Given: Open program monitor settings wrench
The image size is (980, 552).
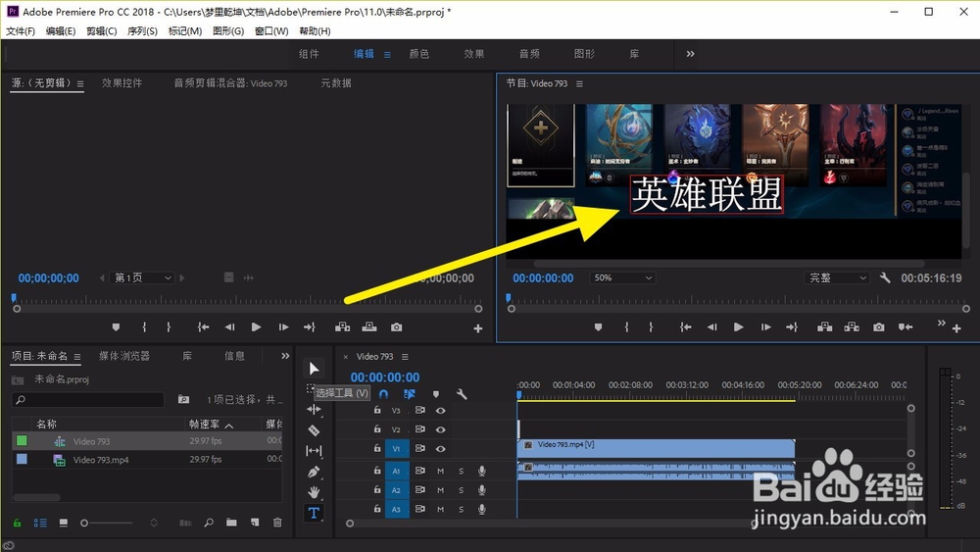Looking at the screenshot, I should [x=885, y=277].
